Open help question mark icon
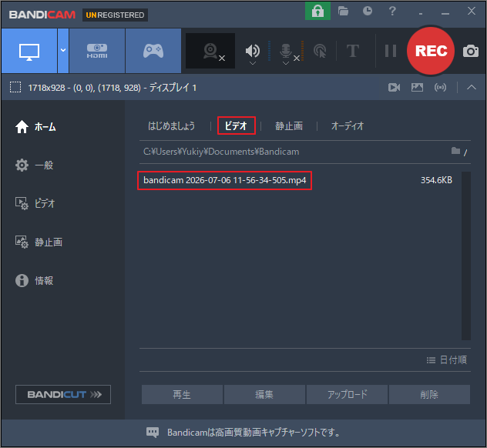The height and width of the screenshot is (448, 487). click(392, 12)
